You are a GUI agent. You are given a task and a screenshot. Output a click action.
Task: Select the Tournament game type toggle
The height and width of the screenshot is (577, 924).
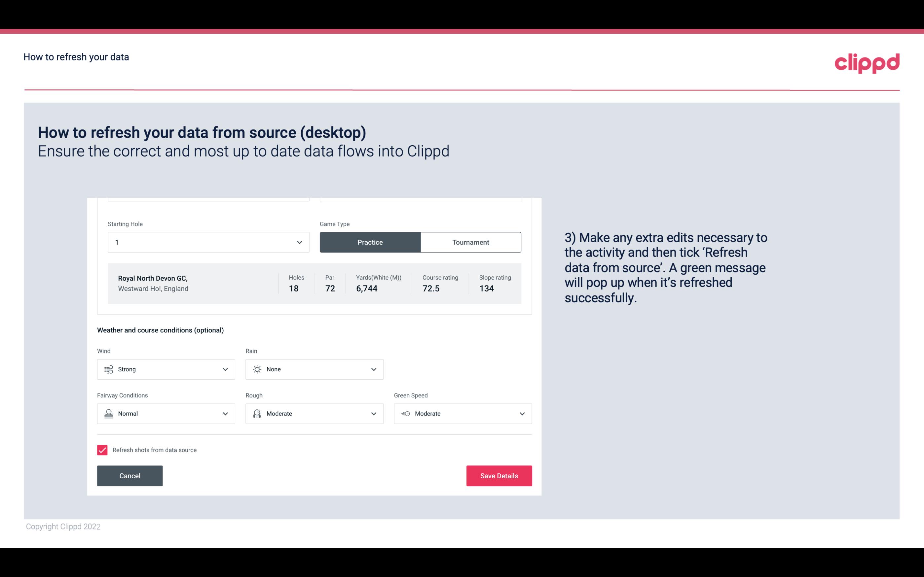470,242
